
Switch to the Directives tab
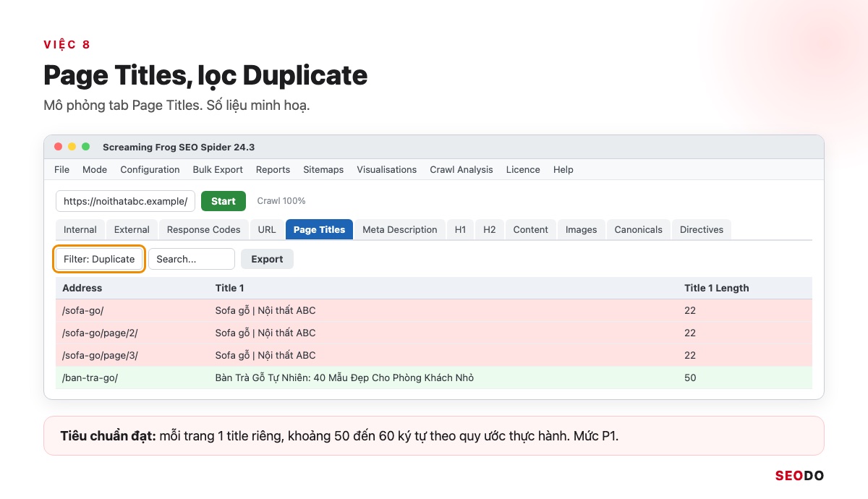(x=702, y=229)
